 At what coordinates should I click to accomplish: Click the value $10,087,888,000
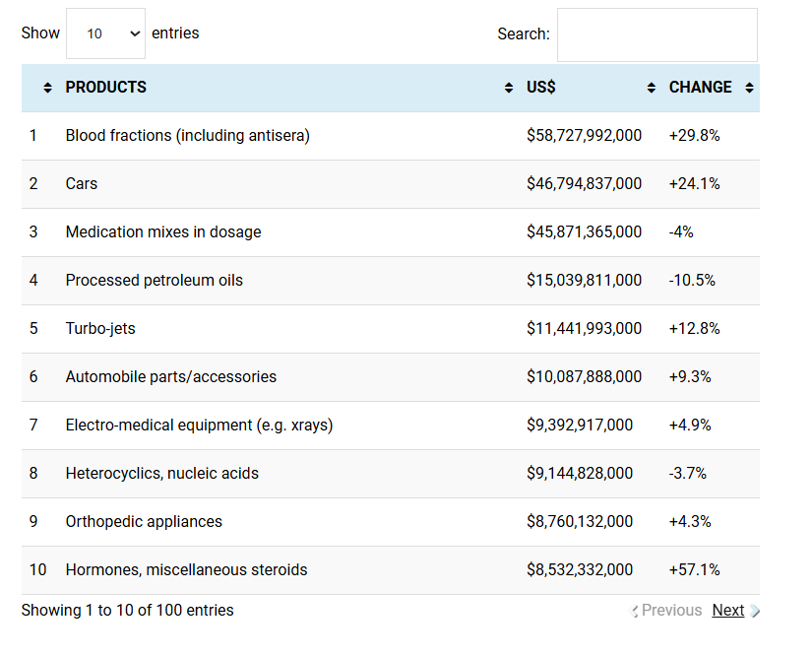(584, 376)
